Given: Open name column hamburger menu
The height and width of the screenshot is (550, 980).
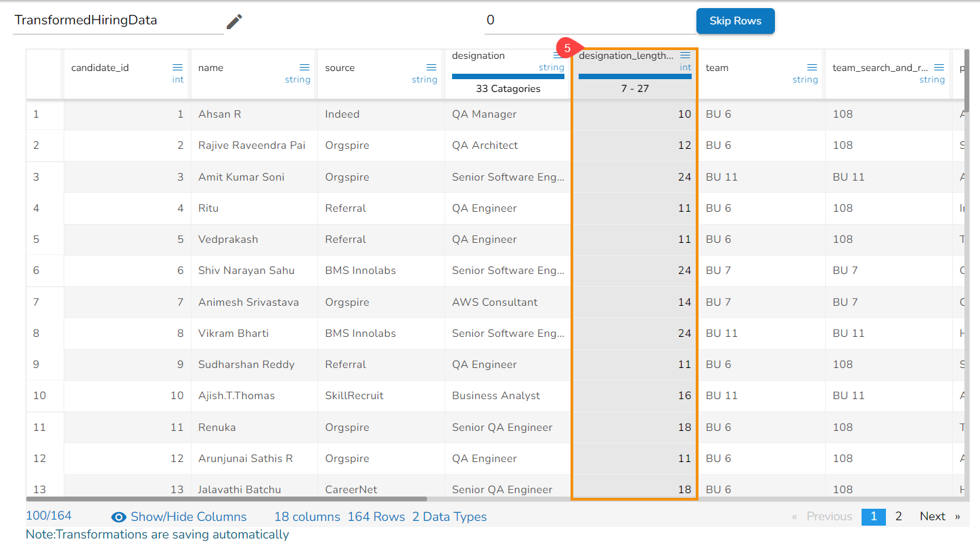Looking at the screenshot, I should click(x=305, y=68).
